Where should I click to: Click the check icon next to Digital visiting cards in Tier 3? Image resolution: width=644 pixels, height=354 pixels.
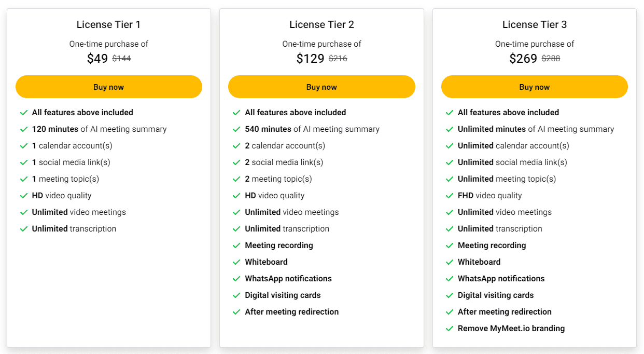(x=450, y=295)
